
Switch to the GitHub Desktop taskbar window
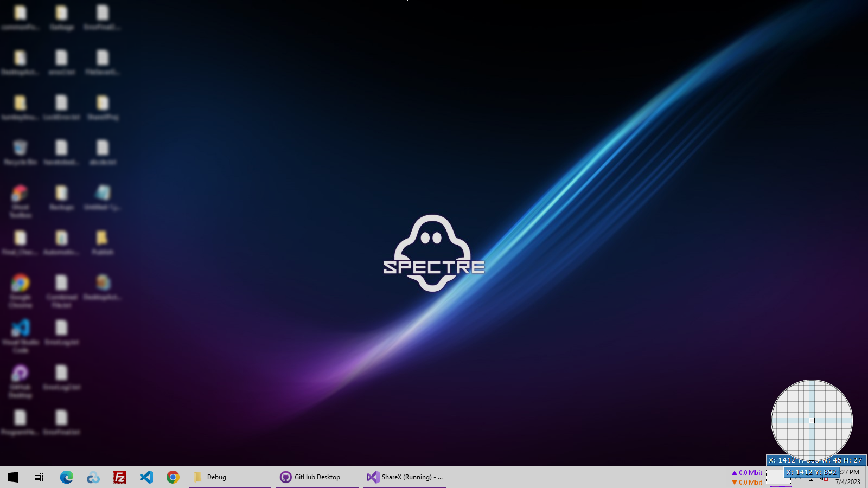click(x=317, y=477)
